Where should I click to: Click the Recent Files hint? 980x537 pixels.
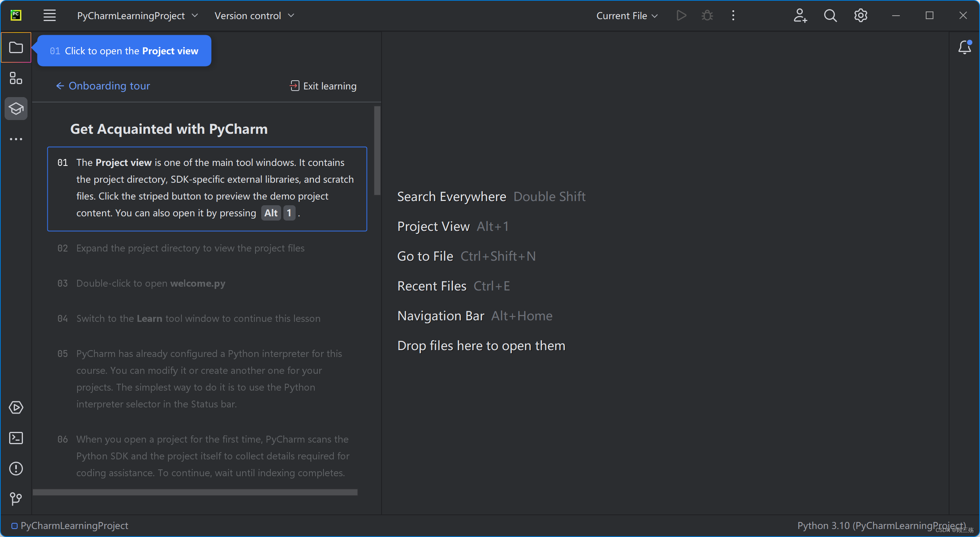point(454,286)
